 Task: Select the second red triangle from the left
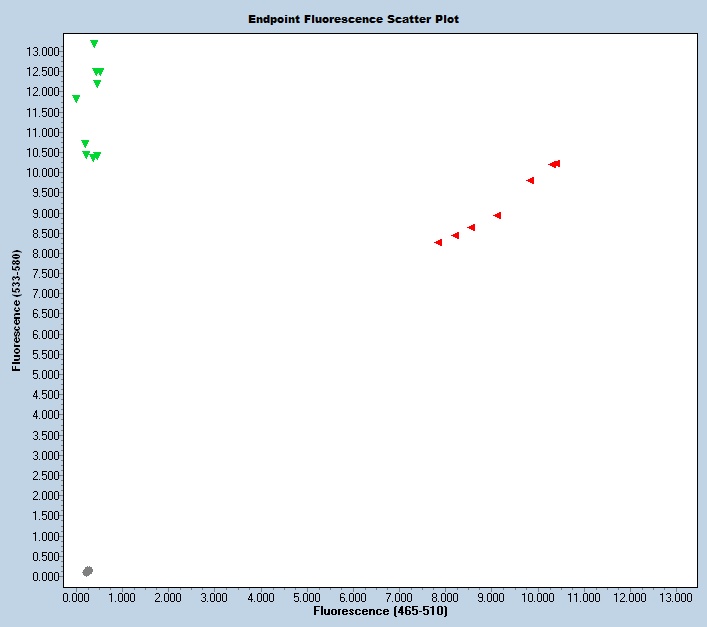click(x=455, y=235)
